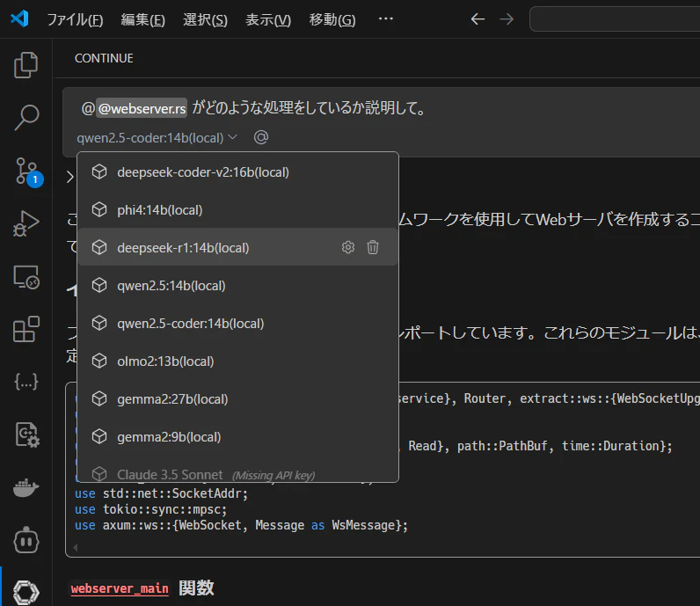
Task: Open the Docker view in activity bar
Action: tap(26, 487)
